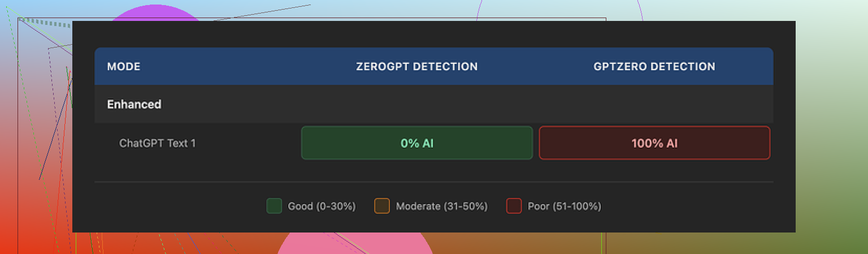The height and width of the screenshot is (254, 868).
Task: Click the Moderate (31-50%) legend label
Action: pyautogui.click(x=441, y=206)
